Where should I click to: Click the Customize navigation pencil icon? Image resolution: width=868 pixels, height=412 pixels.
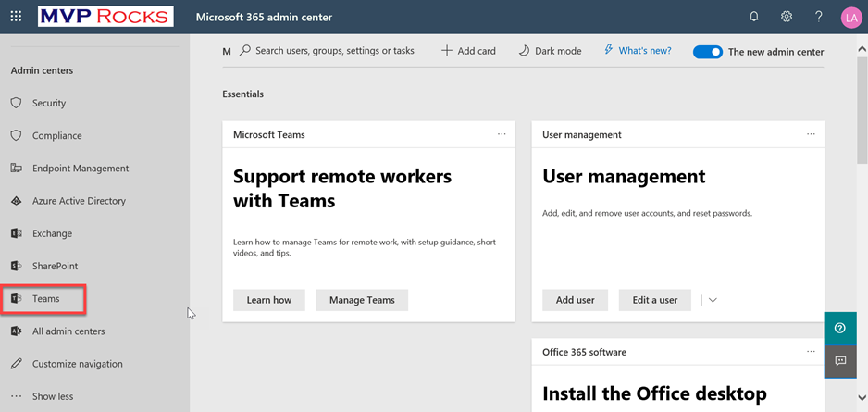pyautogui.click(x=16, y=364)
